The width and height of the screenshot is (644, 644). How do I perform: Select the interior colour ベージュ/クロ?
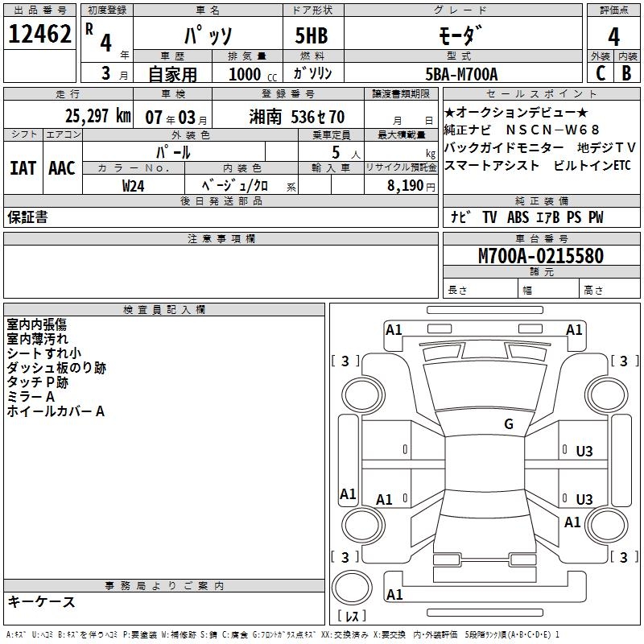coord(234,186)
